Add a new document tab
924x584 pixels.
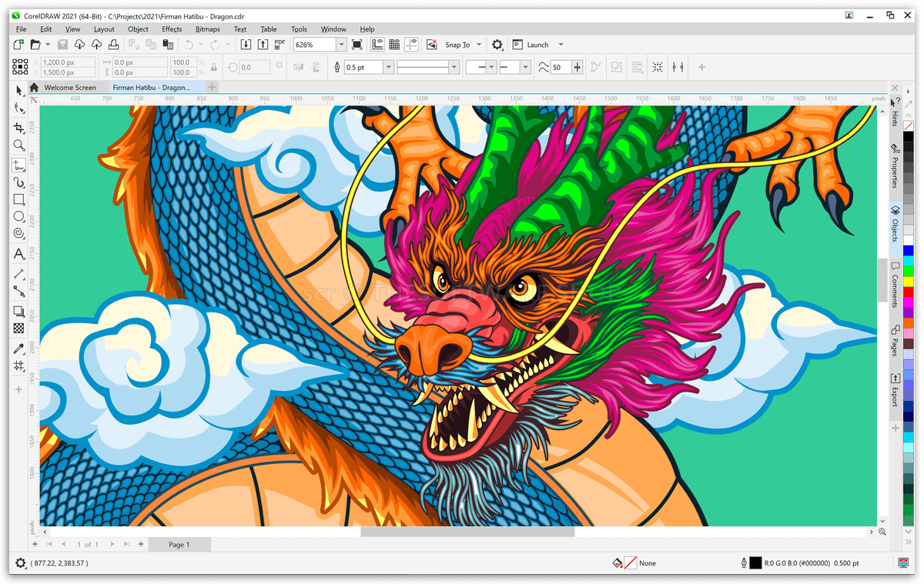212,88
